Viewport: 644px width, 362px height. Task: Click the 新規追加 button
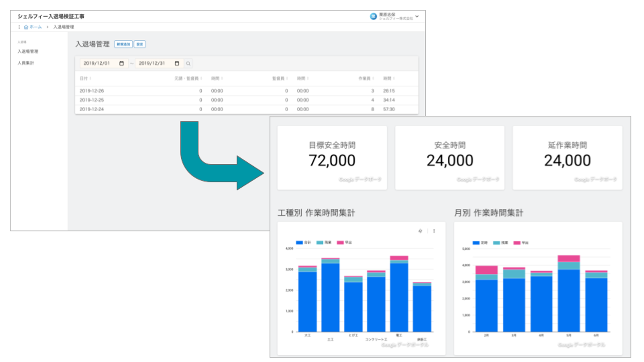click(x=123, y=44)
